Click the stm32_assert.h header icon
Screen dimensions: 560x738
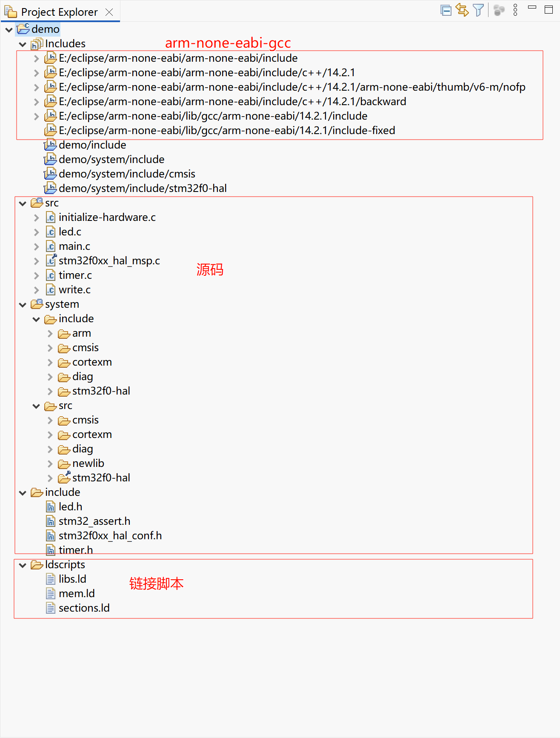pyautogui.click(x=51, y=521)
